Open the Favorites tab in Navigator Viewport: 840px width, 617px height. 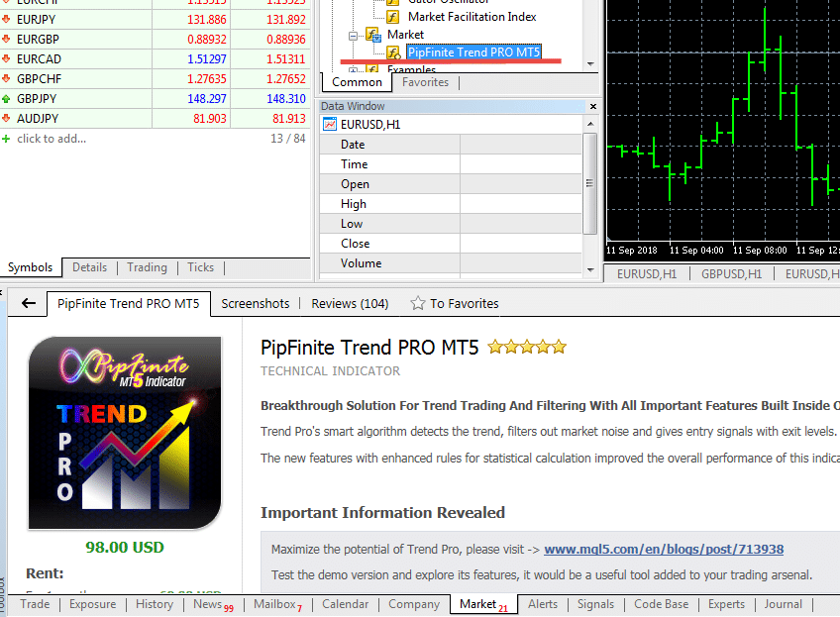point(425,83)
